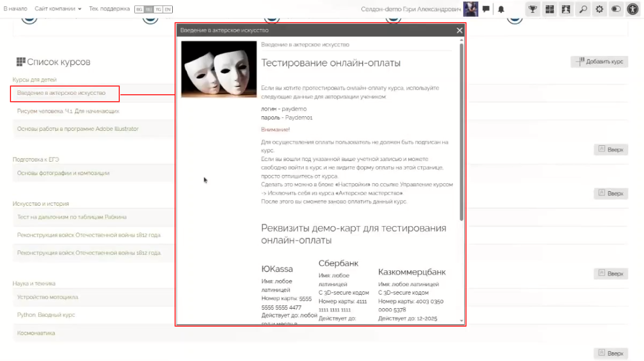
Task: Open course Основы работы в программе Adobe Illustrator
Action: (77, 129)
